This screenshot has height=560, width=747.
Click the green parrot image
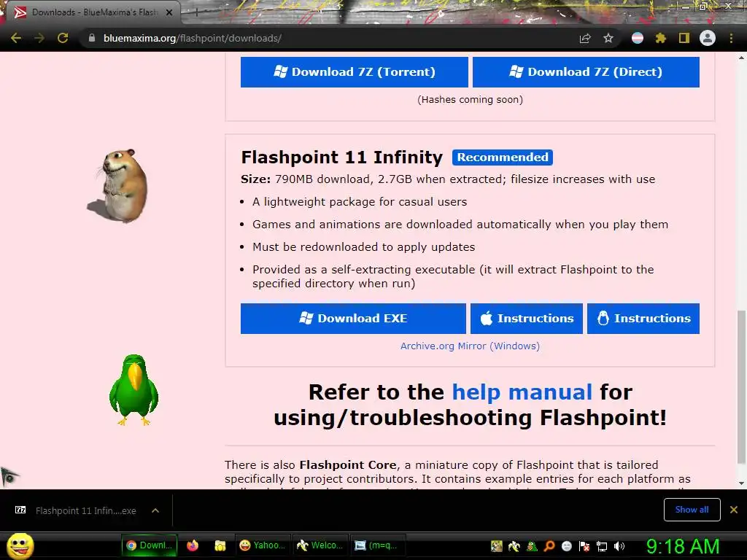(x=134, y=389)
